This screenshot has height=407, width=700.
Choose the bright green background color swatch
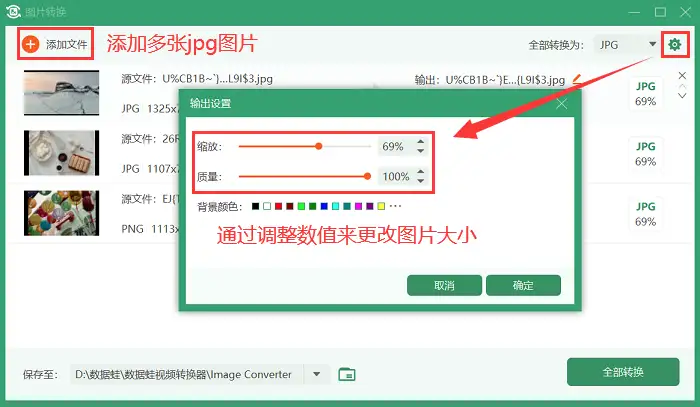coord(301,206)
